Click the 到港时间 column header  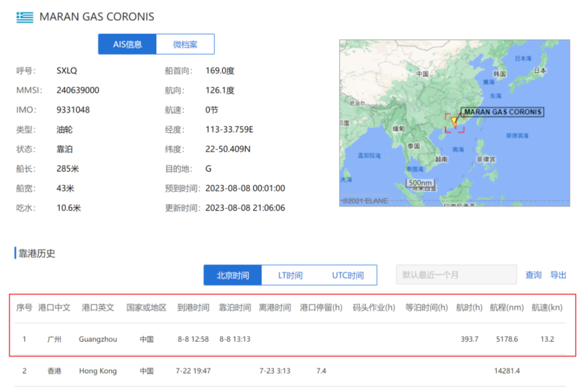click(193, 308)
